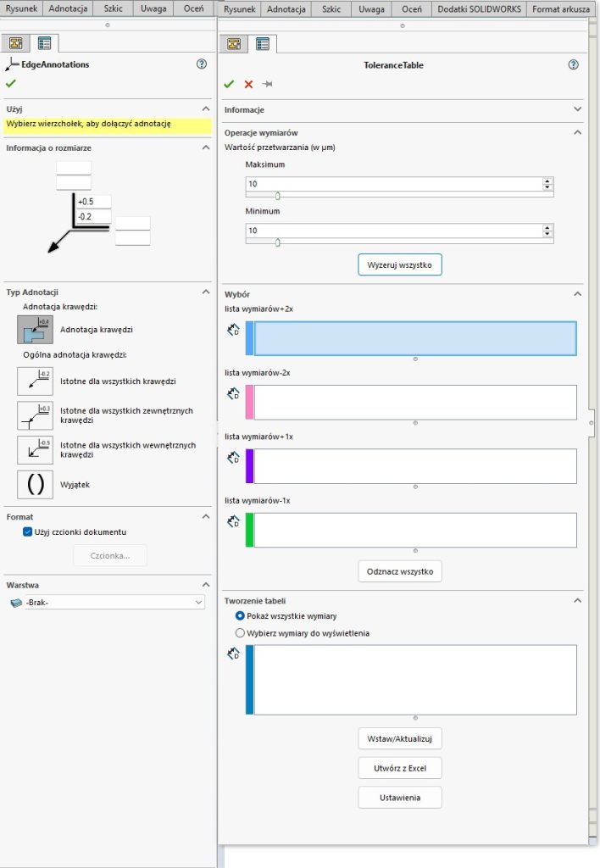This screenshot has width=600, height=868.
Task: Collapse the Użyj section
Action: pyautogui.click(x=206, y=109)
